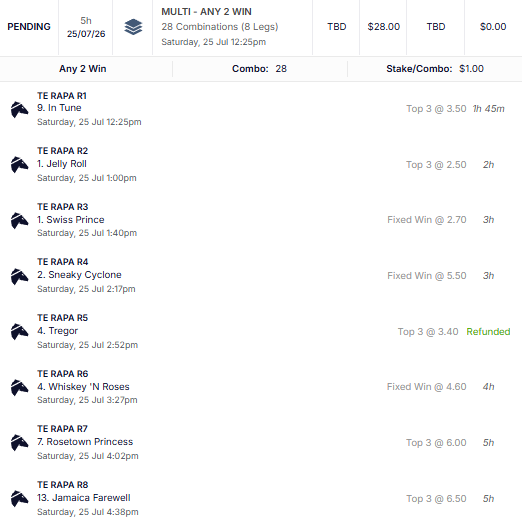Click the stacked layers multi-bet icon
522x523 pixels.
(133, 27)
